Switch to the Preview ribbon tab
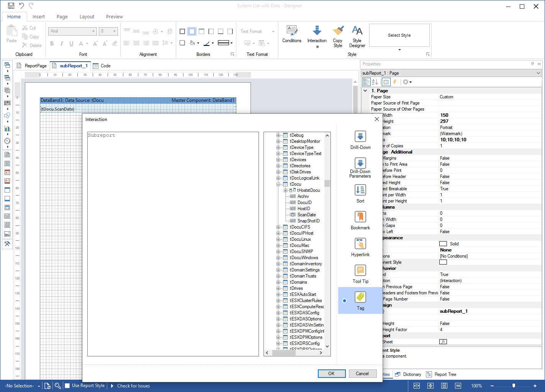The image size is (545, 392). (114, 17)
